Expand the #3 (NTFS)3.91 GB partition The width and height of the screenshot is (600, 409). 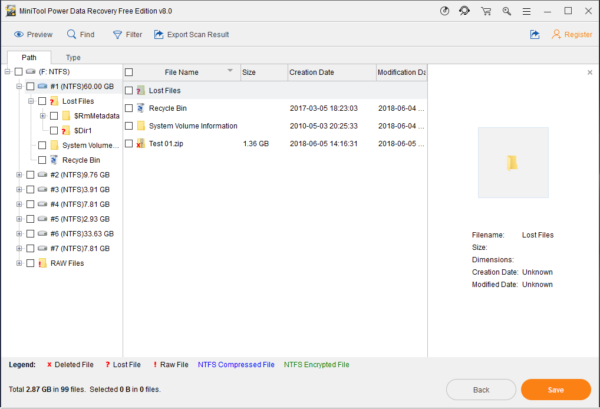[19, 189]
